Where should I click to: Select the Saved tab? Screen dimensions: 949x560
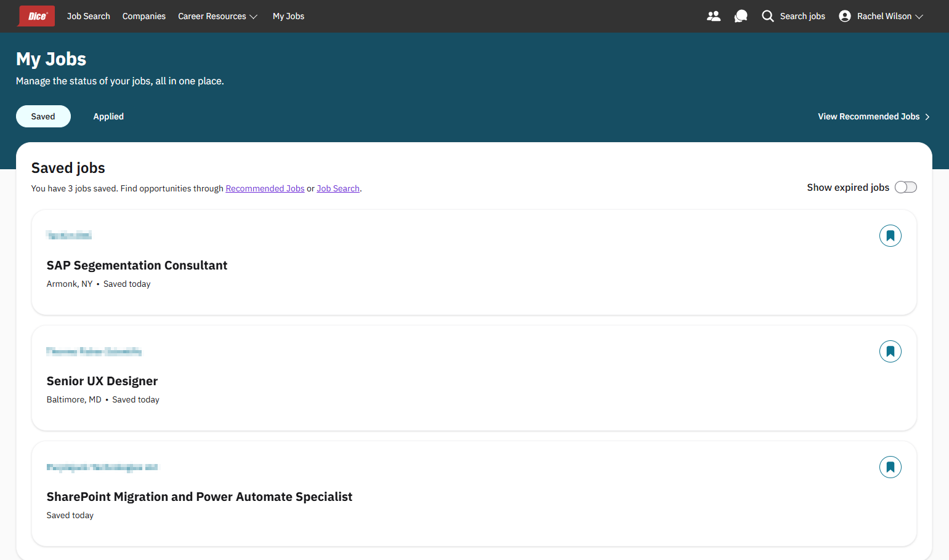pos(43,116)
